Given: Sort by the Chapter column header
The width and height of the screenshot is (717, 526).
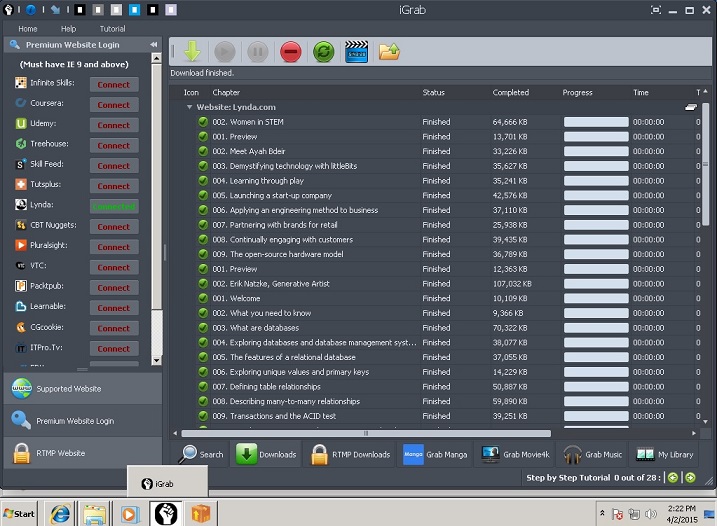Looking at the screenshot, I should (226, 92).
